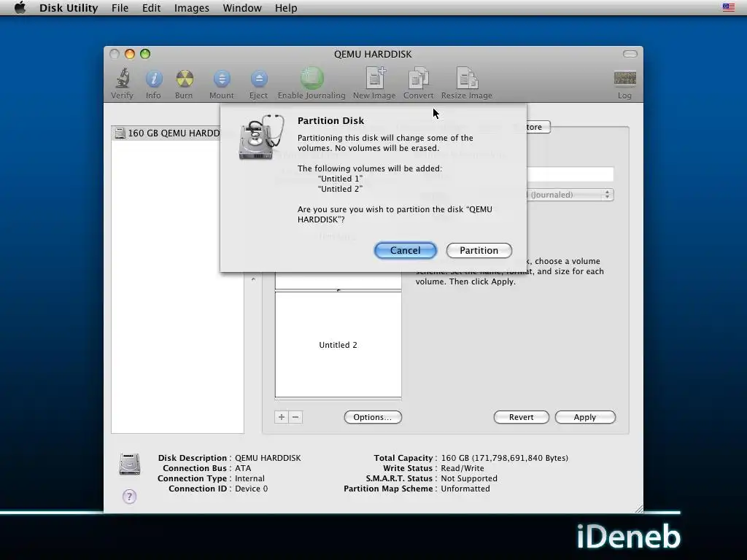Click the Burn disc toolbar icon
The height and width of the screenshot is (560, 747).
point(185,79)
